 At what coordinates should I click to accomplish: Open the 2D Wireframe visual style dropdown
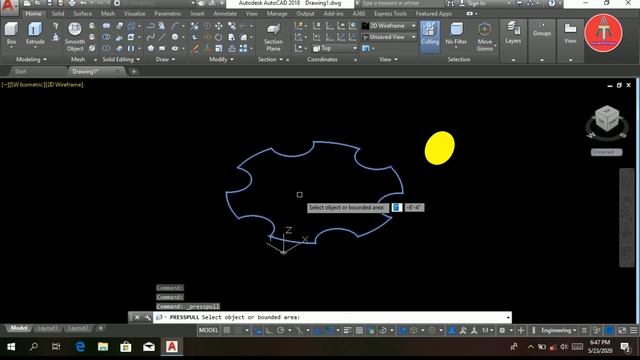(x=389, y=26)
